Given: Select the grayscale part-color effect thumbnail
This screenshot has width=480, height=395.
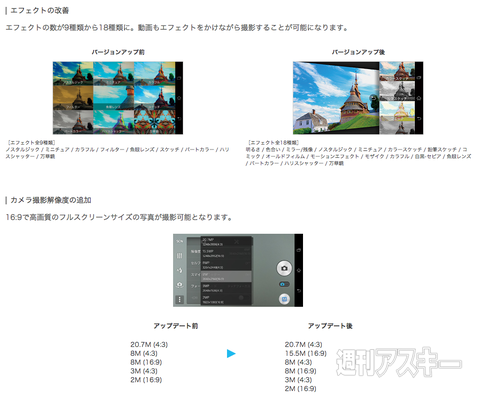Looking at the screenshot, I should pyautogui.click(x=73, y=122).
